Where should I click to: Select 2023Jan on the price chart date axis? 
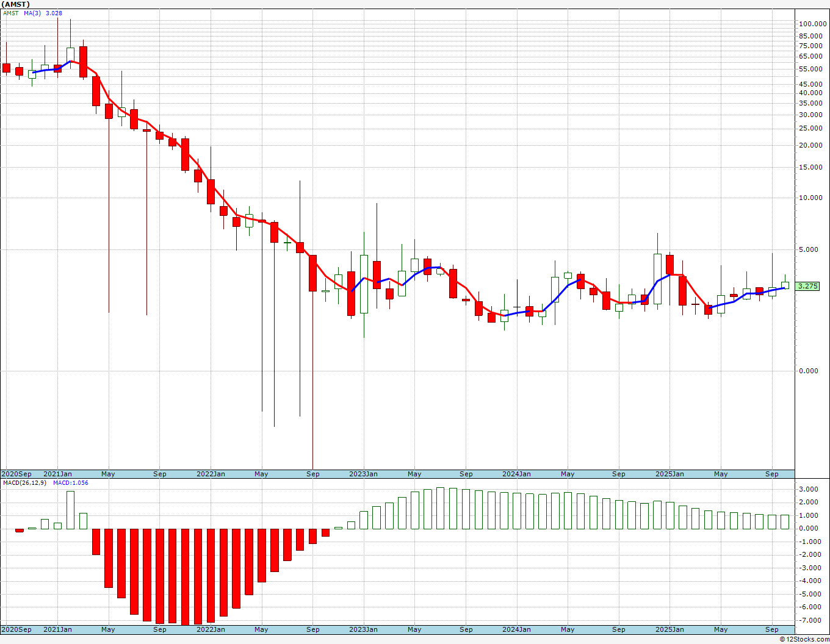[364, 474]
